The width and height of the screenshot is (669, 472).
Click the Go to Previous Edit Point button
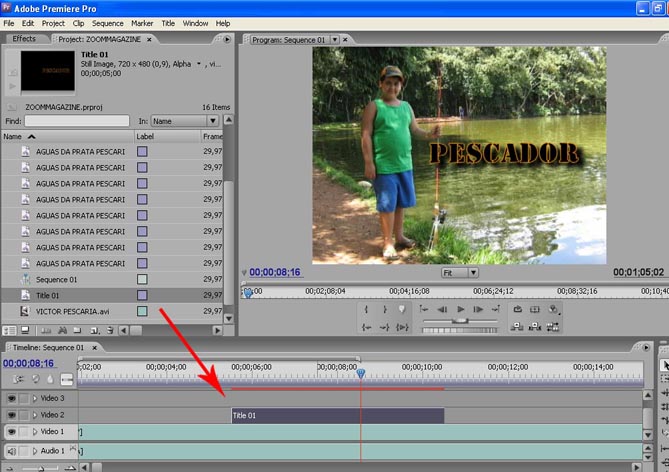coord(424,310)
